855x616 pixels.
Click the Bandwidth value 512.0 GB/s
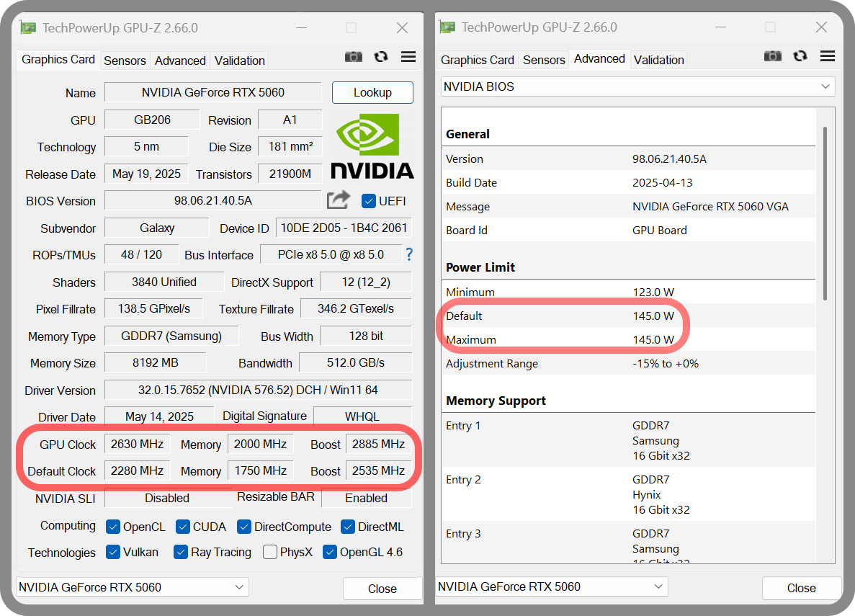(356, 362)
